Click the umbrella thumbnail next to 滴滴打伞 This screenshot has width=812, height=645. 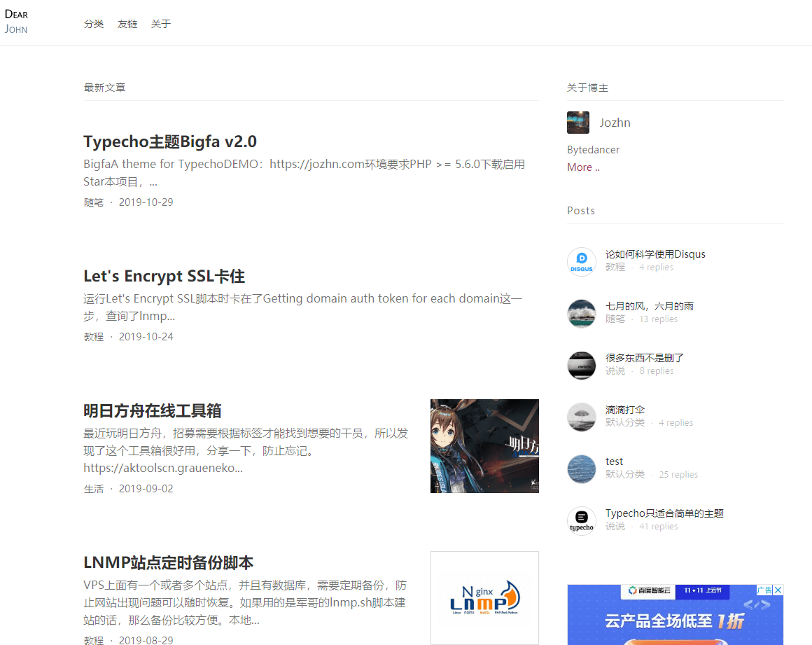coord(582,417)
